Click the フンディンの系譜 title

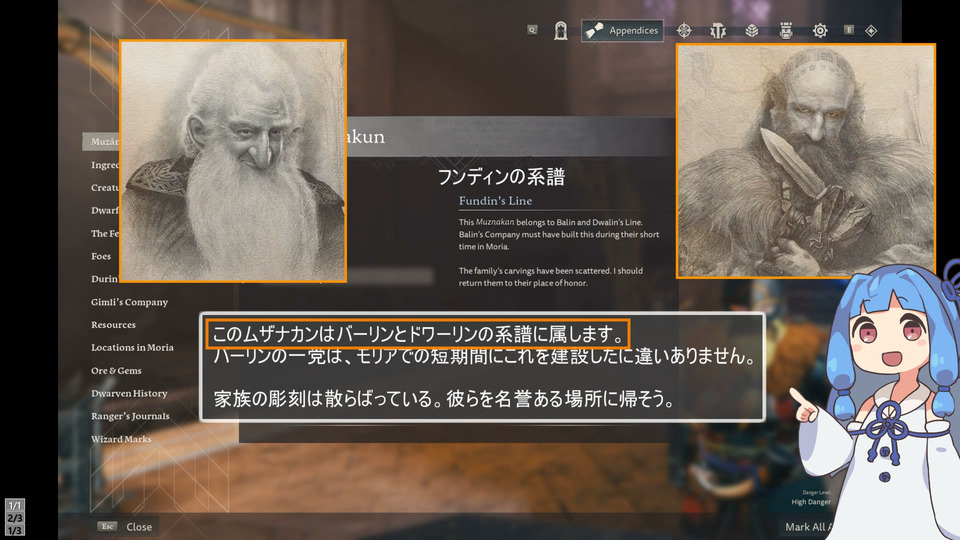501,177
